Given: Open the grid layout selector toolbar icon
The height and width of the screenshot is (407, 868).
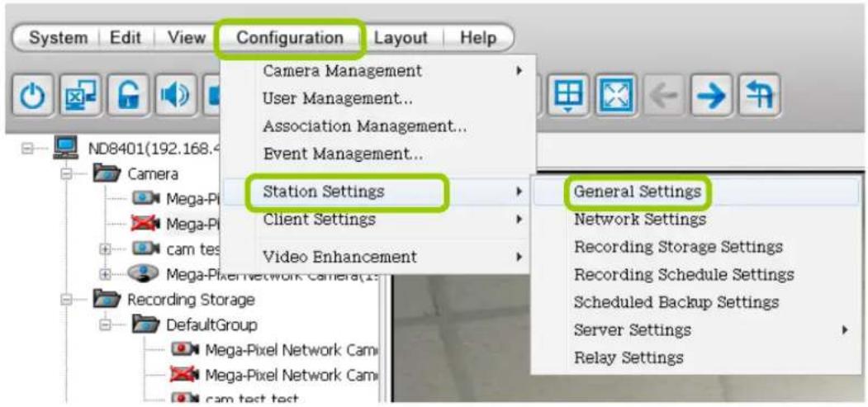Looking at the screenshot, I should [x=568, y=95].
